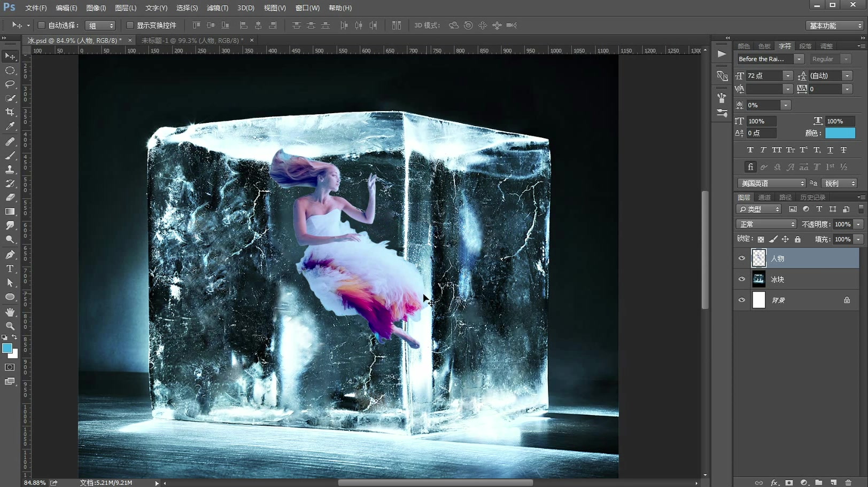Screen dimensions: 868x487
Task: Switch to the 历史记录 tab
Action: pos(812,198)
